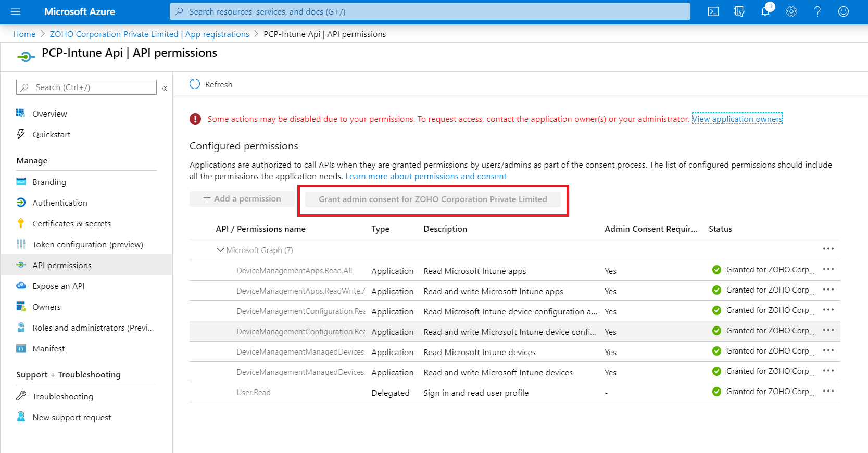Click the Delegated type cell
The width and height of the screenshot is (868, 453).
pyautogui.click(x=391, y=393)
